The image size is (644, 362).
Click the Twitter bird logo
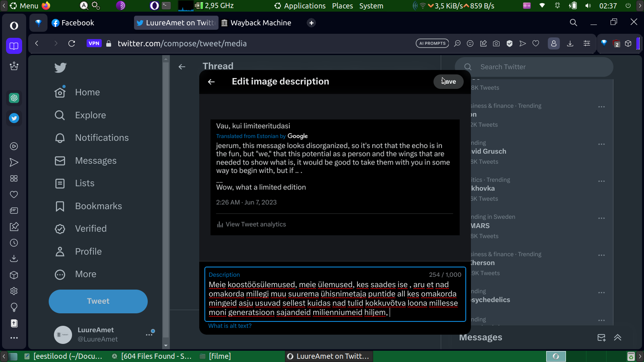point(60,68)
